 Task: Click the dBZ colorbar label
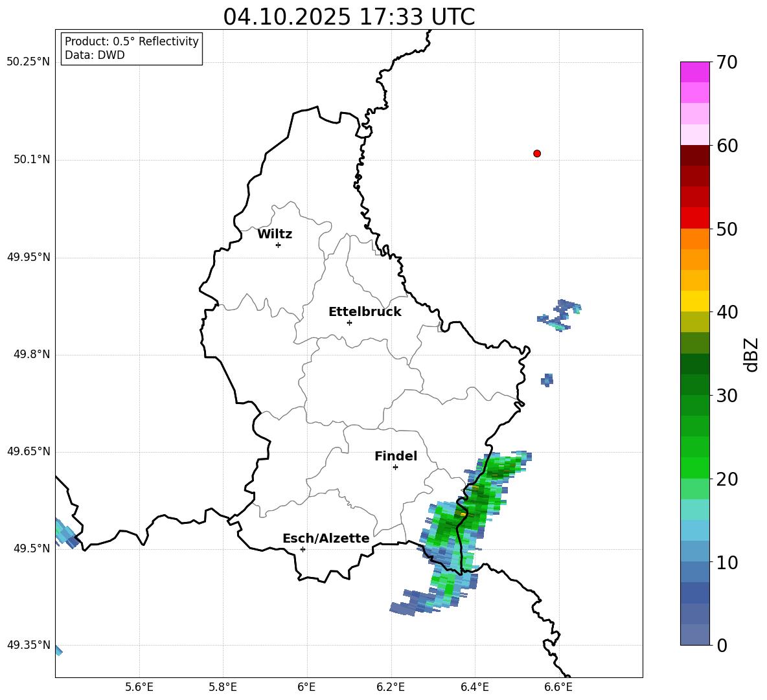(752, 354)
